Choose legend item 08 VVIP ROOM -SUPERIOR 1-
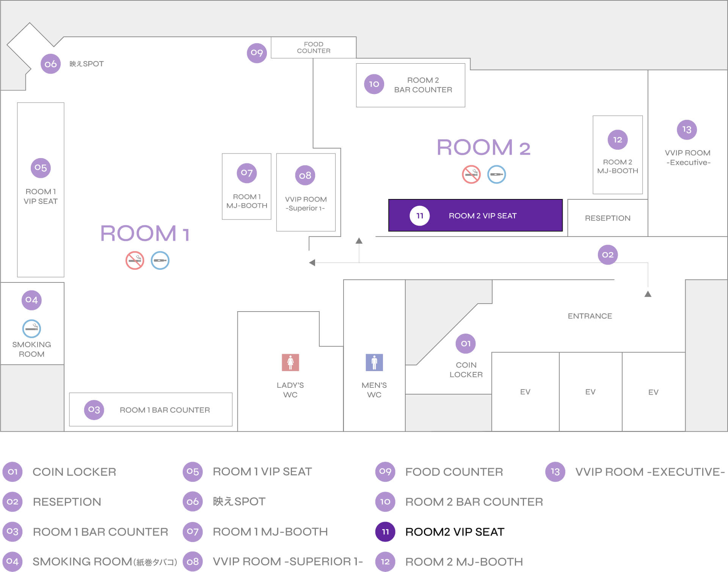The width and height of the screenshot is (728, 572). pyautogui.click(x=287, y=561)
